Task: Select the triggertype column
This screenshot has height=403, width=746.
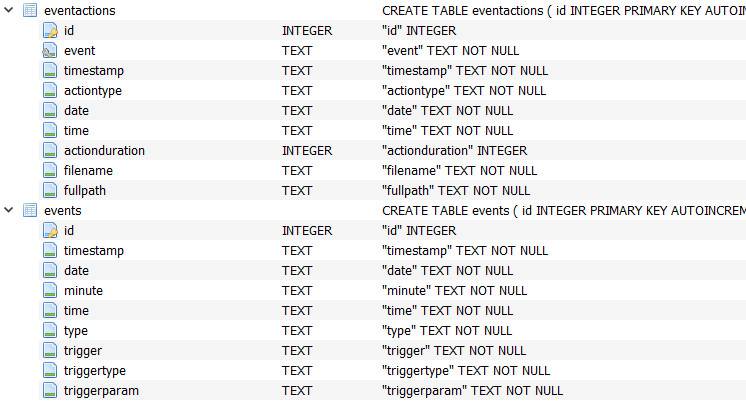Action: tap(95, 370)
